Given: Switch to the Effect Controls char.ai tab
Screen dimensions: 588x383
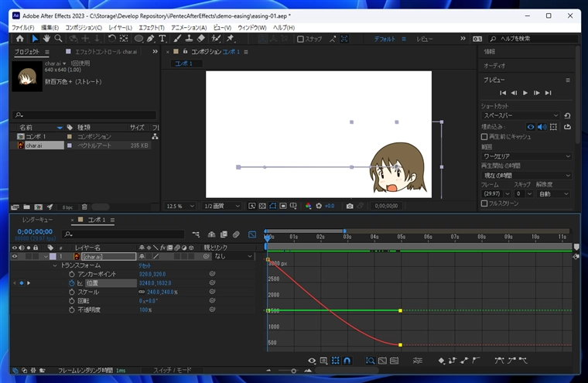Looking at the screenshot, I should (x=106, y=52).
